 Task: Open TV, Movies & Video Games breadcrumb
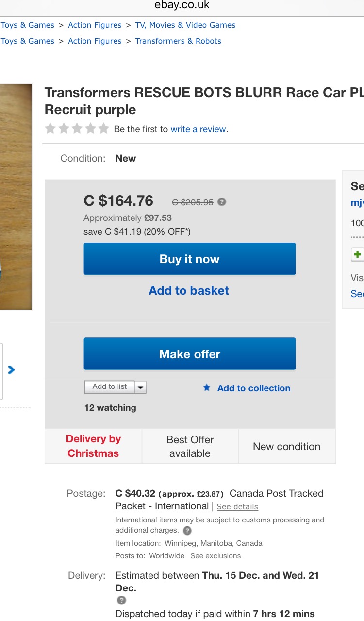(x=185, y=25)
